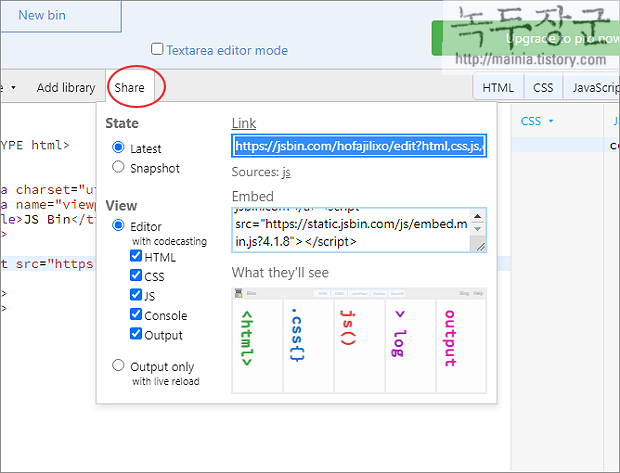Uncheck the Console panel checkbox
The image size is (620, 473).
click(x=136, y=314)
